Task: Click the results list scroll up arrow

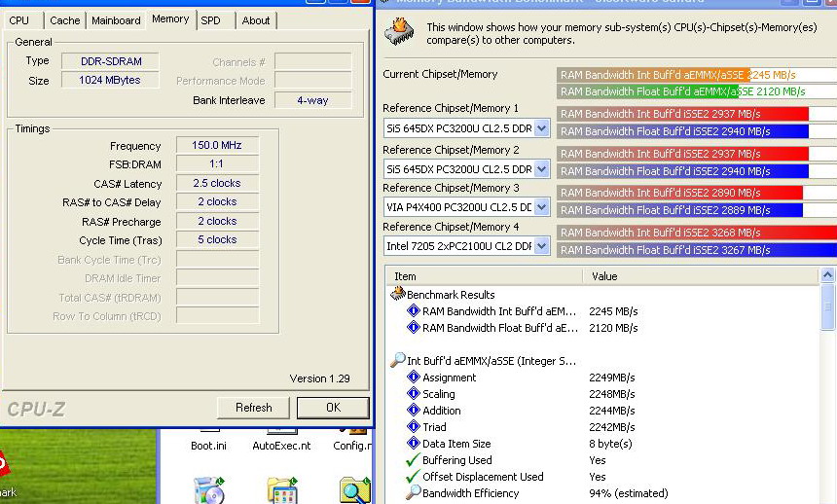Action: (x=827, y=275)
